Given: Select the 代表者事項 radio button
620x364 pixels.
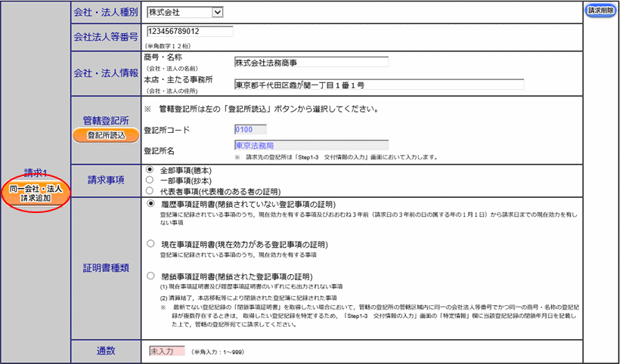Looking at the screenshot, I should pos(150,191).
